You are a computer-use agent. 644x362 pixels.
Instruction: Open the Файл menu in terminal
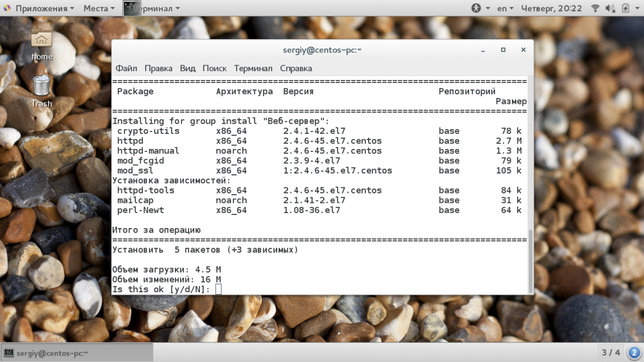pyautogui.click(x=126, y=68)
